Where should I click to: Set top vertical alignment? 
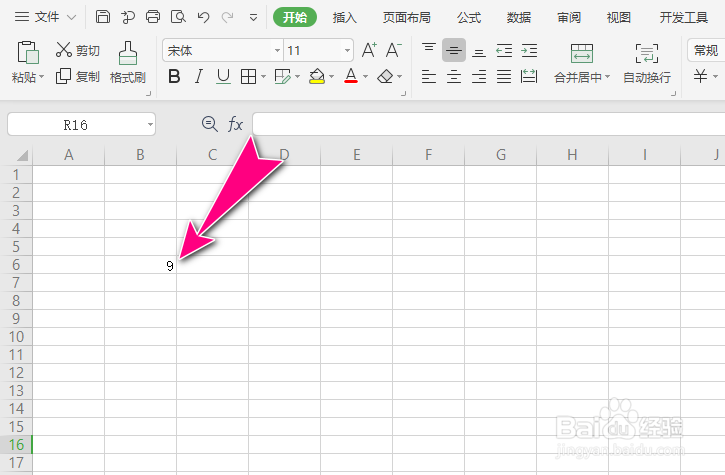click(x=429, y=50)
